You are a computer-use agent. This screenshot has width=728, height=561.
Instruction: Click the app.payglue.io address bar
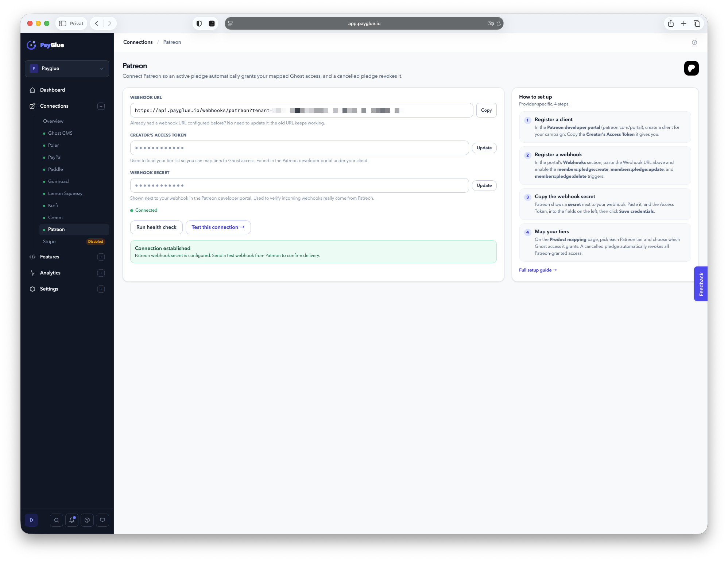pos(364,23)
